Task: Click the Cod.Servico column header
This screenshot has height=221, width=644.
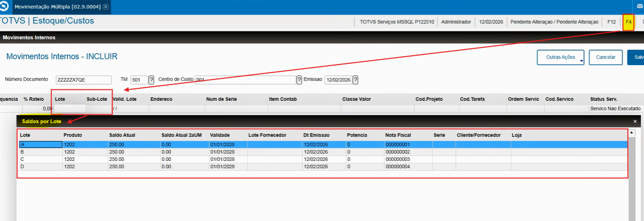Action: [x=559, y=99]
